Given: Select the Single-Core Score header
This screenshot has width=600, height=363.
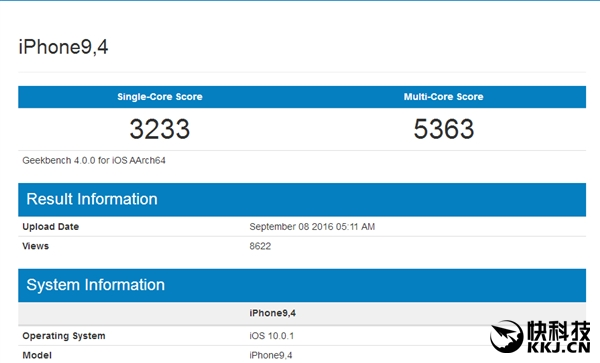Looking at the screenshot, I should (160, 97).
